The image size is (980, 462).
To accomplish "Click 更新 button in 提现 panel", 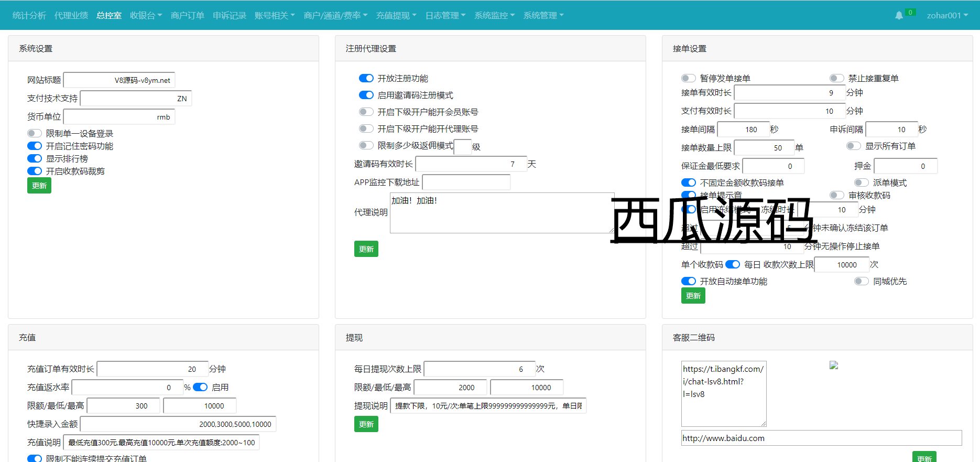I will coord(366,424).
